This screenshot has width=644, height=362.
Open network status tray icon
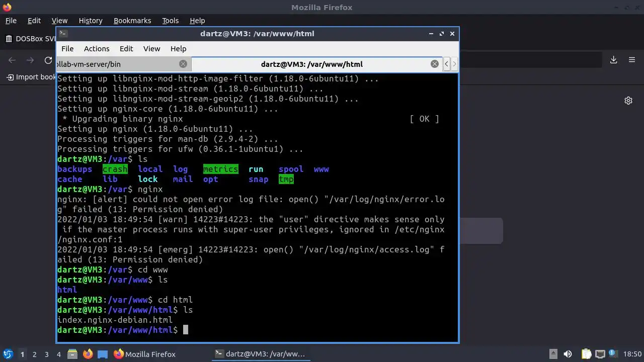pos(600,354)
